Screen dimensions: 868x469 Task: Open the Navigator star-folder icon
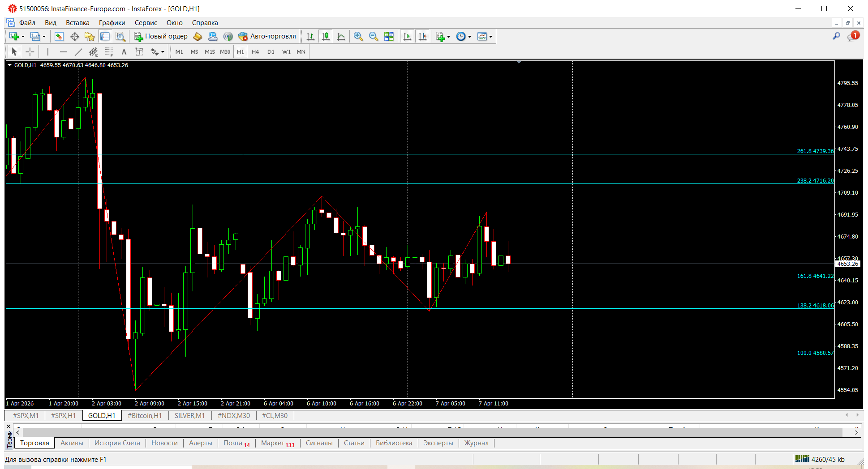click(90, 37)
